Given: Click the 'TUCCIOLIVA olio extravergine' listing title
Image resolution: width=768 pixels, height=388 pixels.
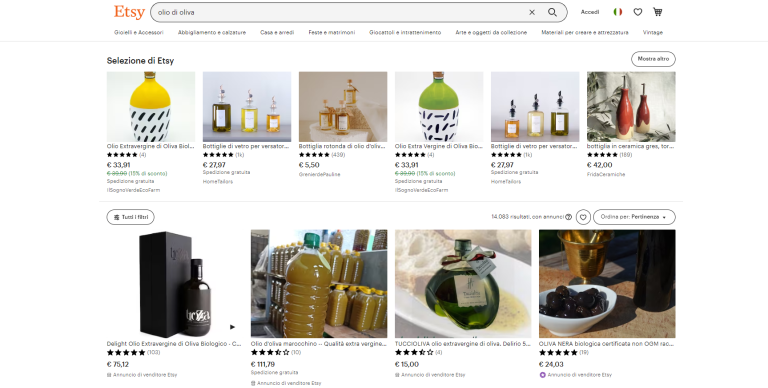Looking at the screenshot, I should coord(462,344).
